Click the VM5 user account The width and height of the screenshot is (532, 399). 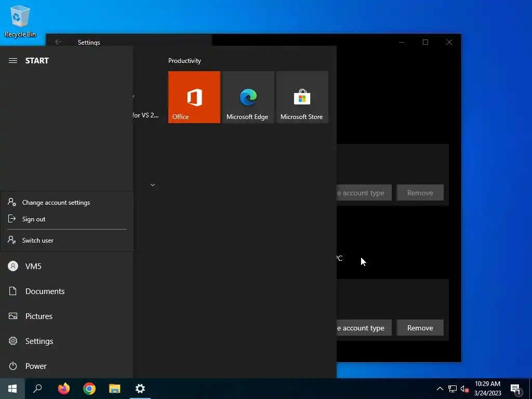(66, 267)
